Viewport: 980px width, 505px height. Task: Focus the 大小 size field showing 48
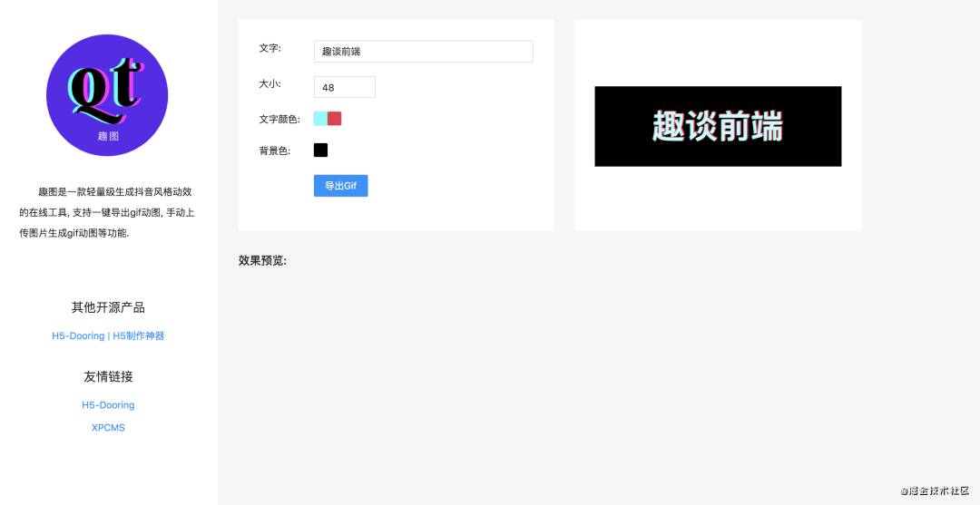tap(345, 87)
